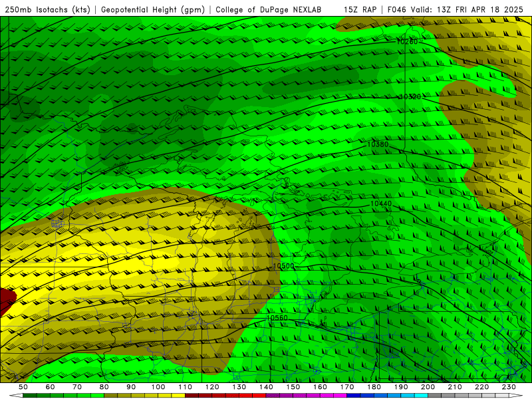Select the bright yellow legend swatch before 110

click(178, 396)
